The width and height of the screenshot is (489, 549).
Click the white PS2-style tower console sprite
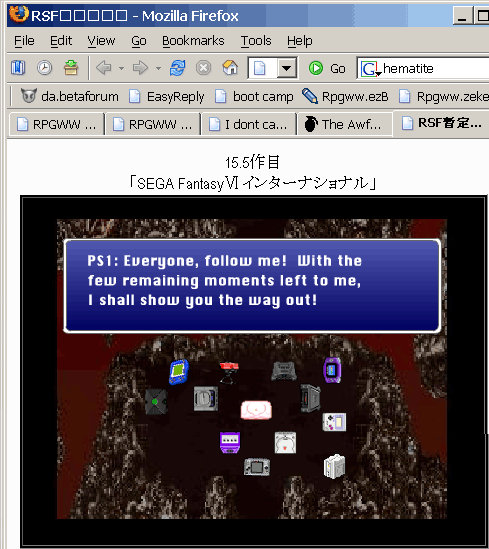pyautogui.click(x=334, y=466)
